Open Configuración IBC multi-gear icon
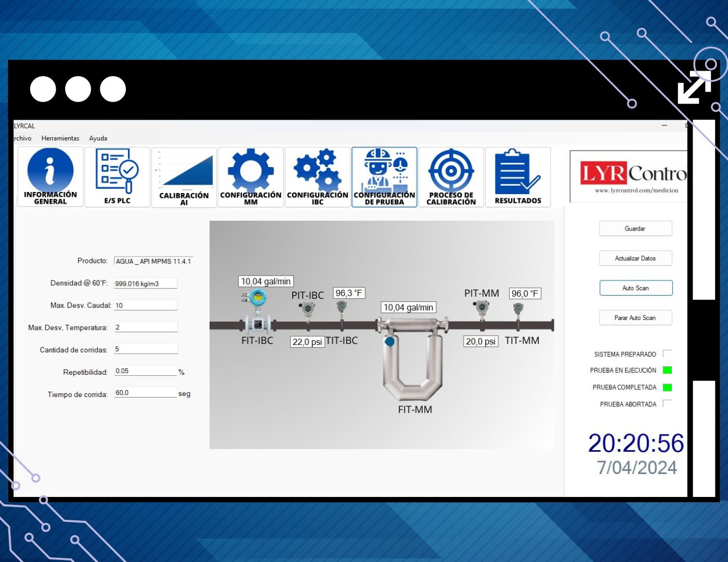 [317, 177]
